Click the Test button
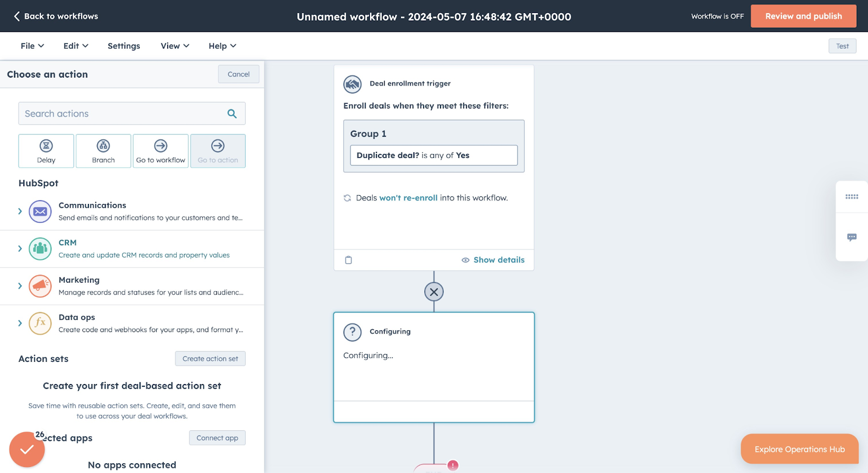This screenshot has width=868, height=473. tap(843, 46)
